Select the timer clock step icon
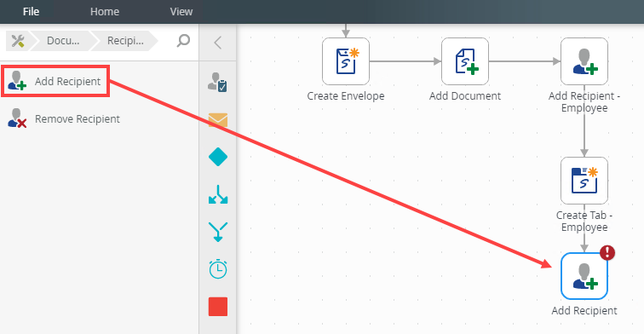Screen dimensions: 644x334 click(218, 269)
